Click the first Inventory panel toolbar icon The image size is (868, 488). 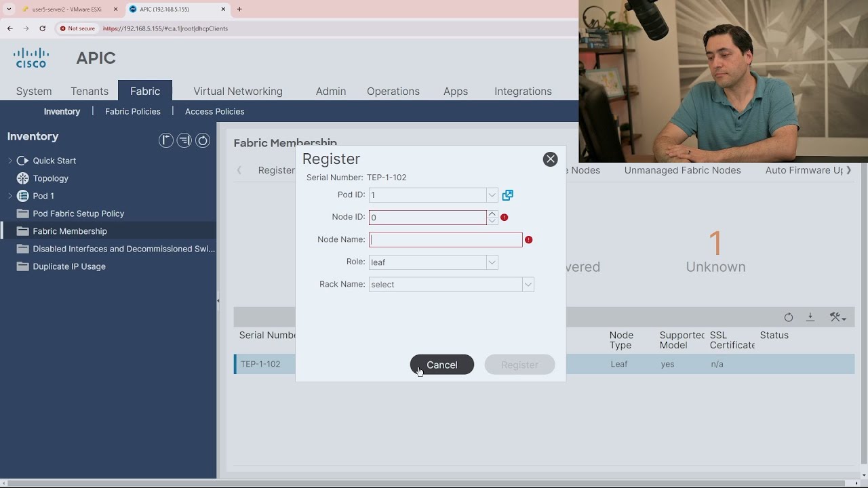tap(165, 140)
